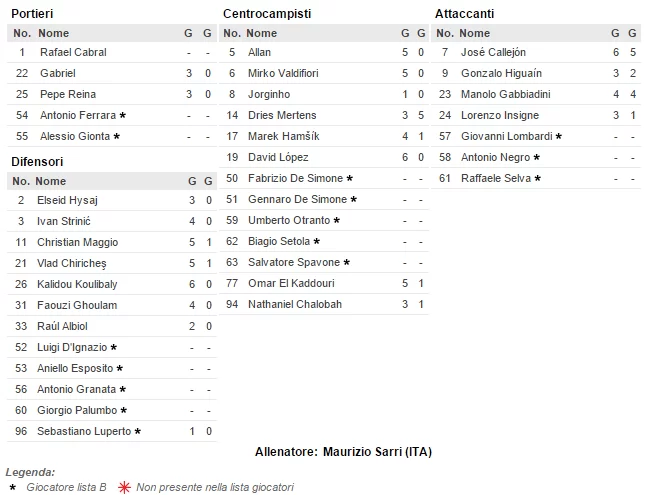Click the star next to Antonio Ferrara
This screenshot has width=647, height=495.
point(122,115)
